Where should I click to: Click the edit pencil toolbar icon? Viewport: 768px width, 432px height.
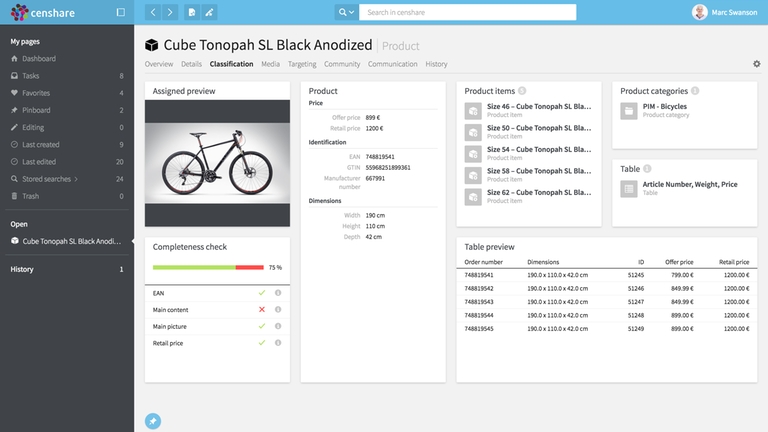209,12
